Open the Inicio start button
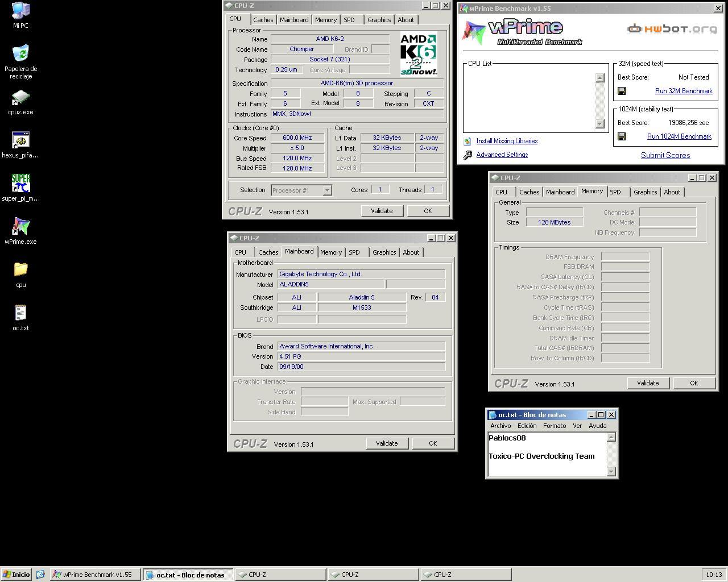The height and width of the screenshot is (582, 728). point(16,575)
